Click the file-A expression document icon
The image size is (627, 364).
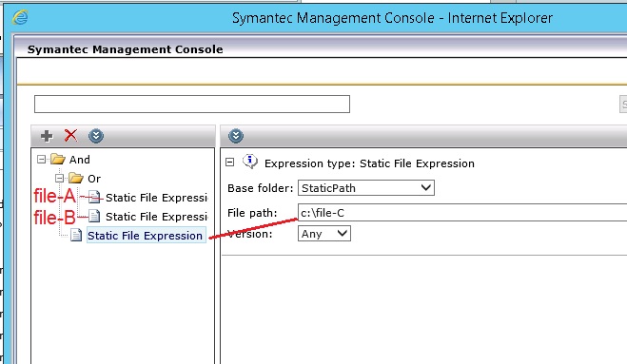94,197
